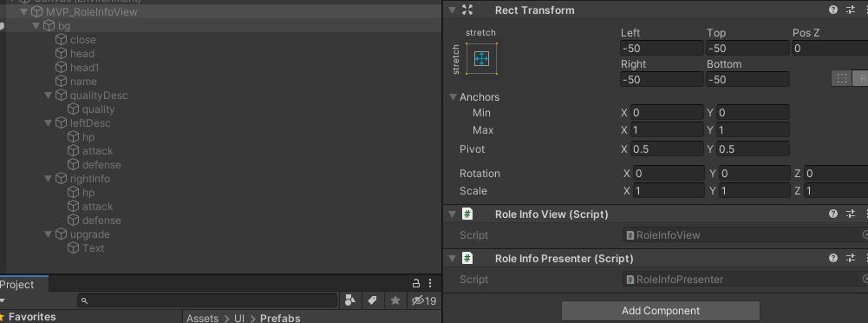Select the quality child object
The height and width of the screenshot is (323, 868).
click(x=99, y=109)
